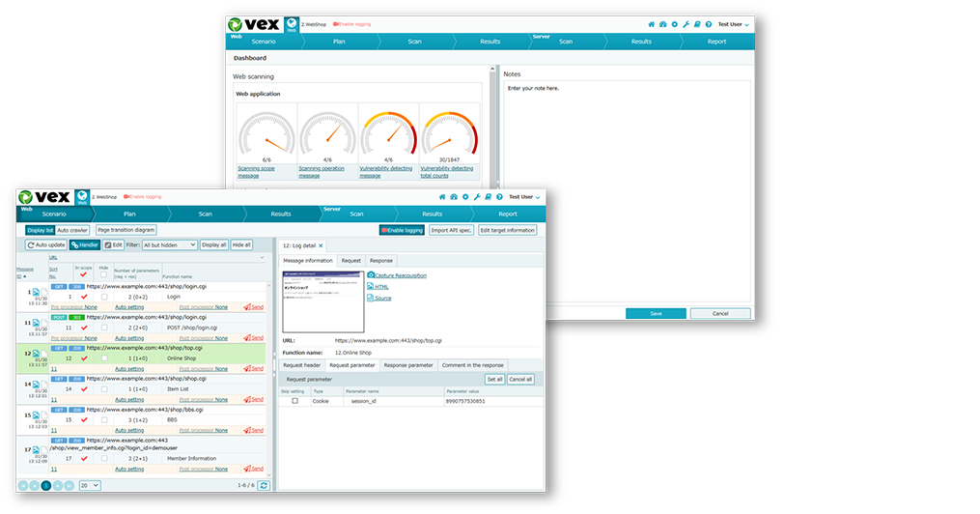Select the Web globe icon in front window
Screen dimensions: 980x514
(x=82, y=198)
